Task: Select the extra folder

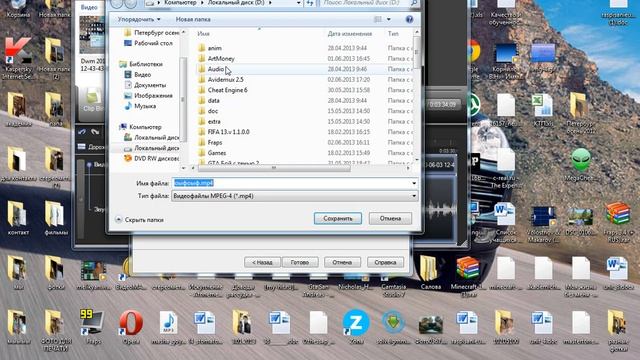Action: coord(214,122)
